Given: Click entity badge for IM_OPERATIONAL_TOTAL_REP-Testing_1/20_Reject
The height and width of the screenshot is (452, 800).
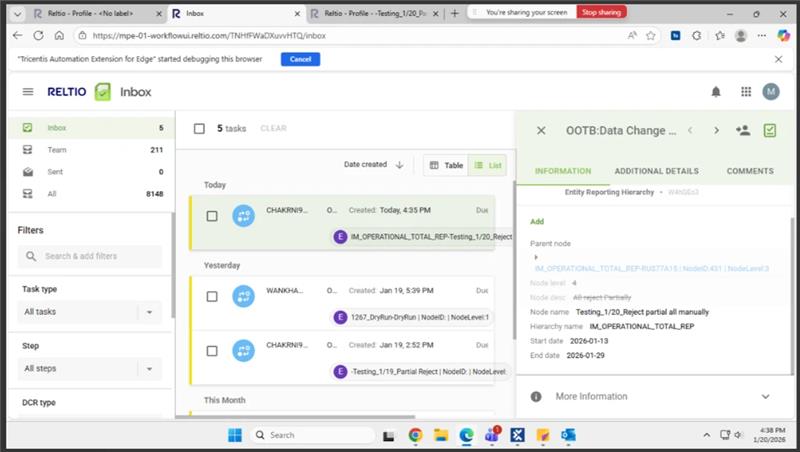Looking at the screenshot, I should point(340,237).
